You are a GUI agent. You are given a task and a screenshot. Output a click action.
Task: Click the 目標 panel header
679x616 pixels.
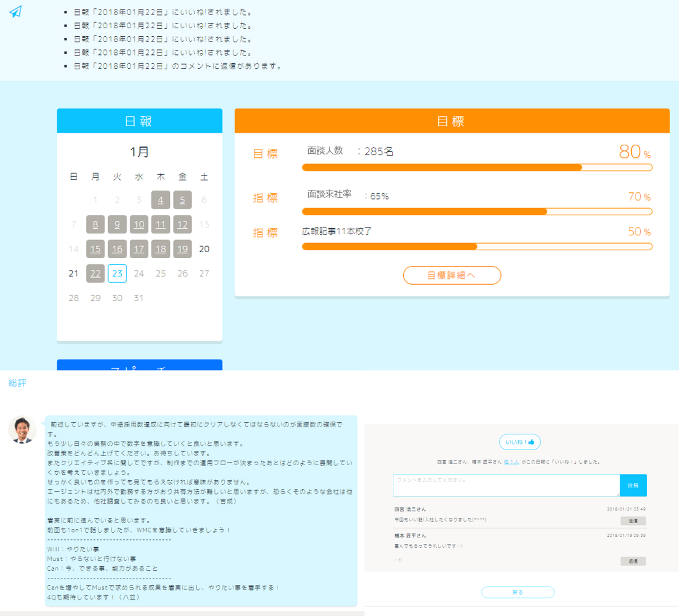[x=452, y=121]
